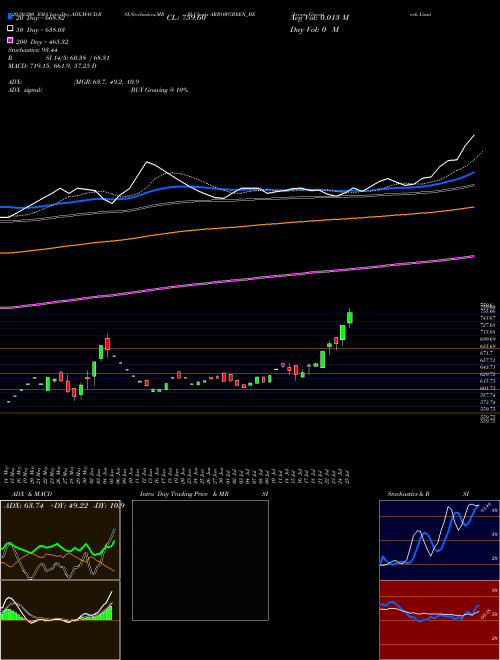Click the 'SI 14/3: 60.38 / 68.31' RSI reading
The image size is (500, 660).
[78, 58]
